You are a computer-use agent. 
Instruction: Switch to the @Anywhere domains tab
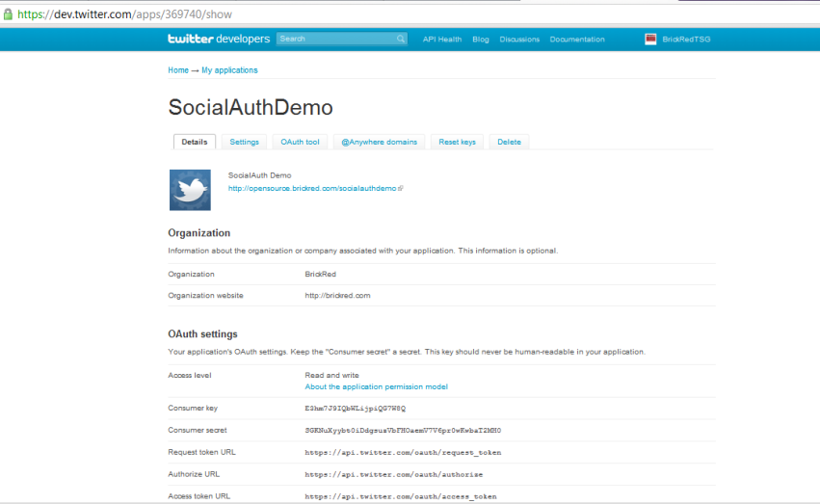[x=379, y=142]
